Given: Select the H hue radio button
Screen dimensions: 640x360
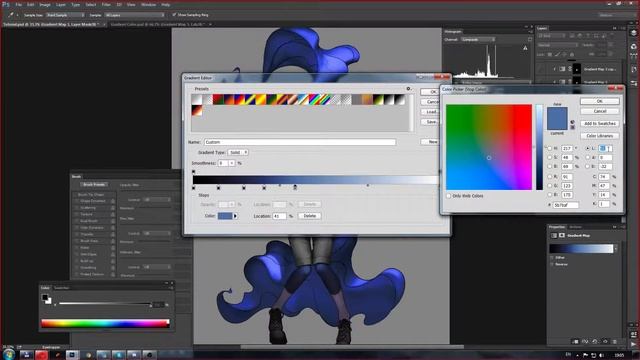Looking at the screenshot, I should (549, 149).
